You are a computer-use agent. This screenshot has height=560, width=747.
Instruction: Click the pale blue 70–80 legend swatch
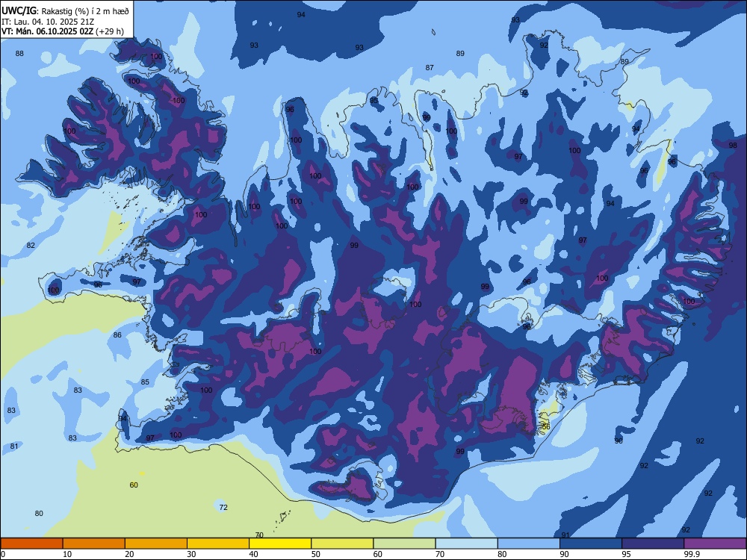[467, 544]
